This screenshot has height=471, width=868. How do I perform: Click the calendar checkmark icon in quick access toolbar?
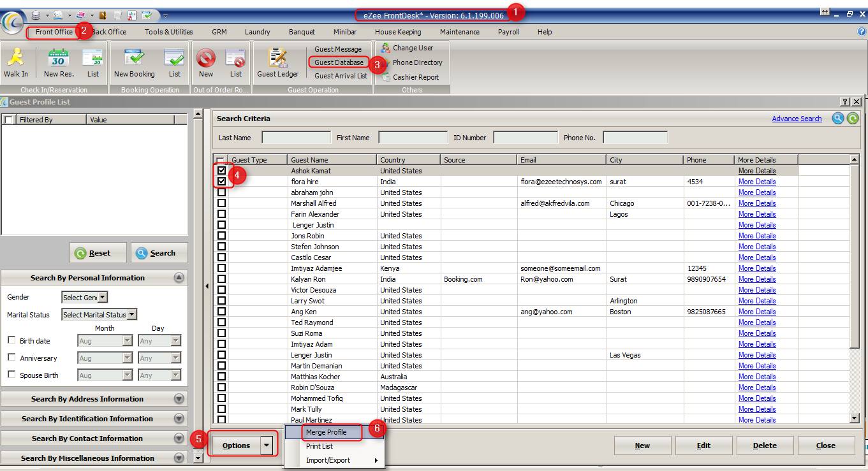pyautogui.click(x=147, y=15)
